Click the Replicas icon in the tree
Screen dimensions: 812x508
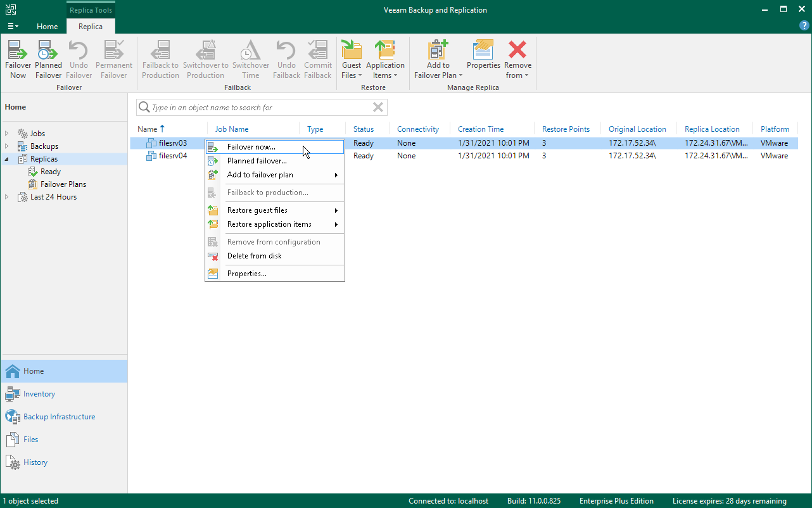click(x=23, y=159)
